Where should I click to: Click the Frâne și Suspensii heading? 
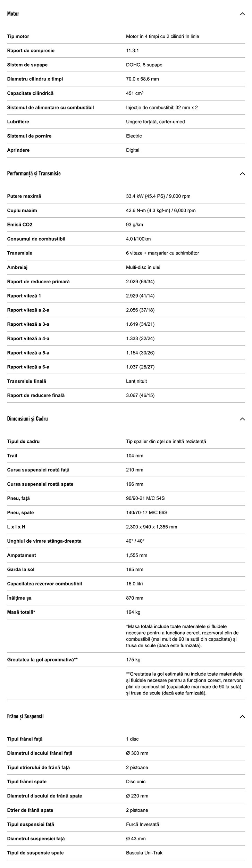click(25, 716)
